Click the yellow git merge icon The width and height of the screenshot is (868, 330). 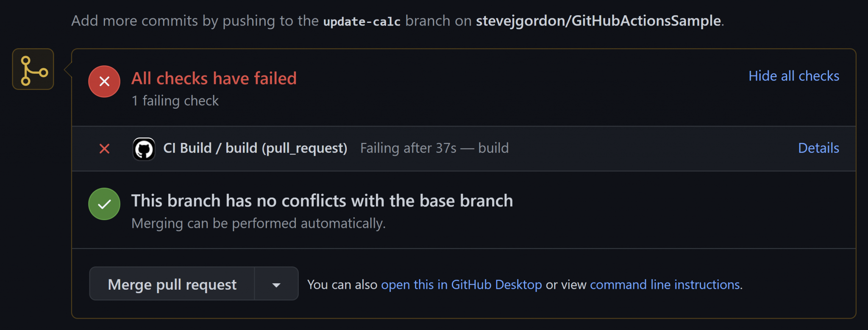tap(33, 69)
